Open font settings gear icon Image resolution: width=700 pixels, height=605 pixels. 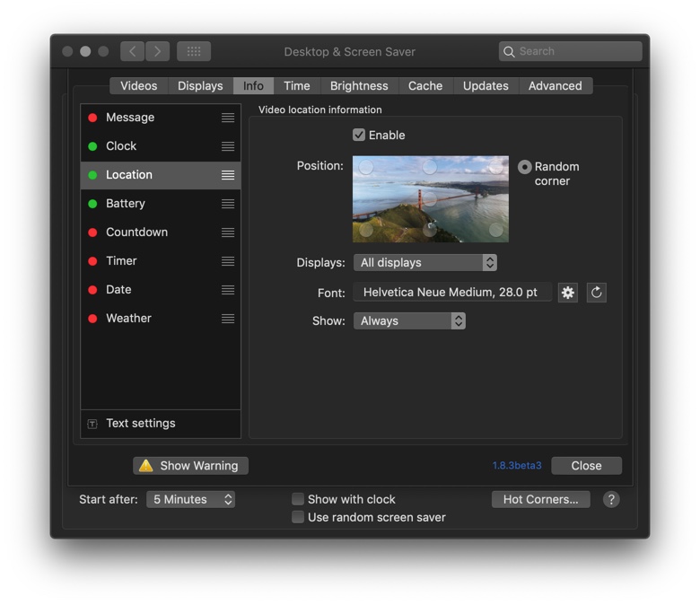point(568,293)
